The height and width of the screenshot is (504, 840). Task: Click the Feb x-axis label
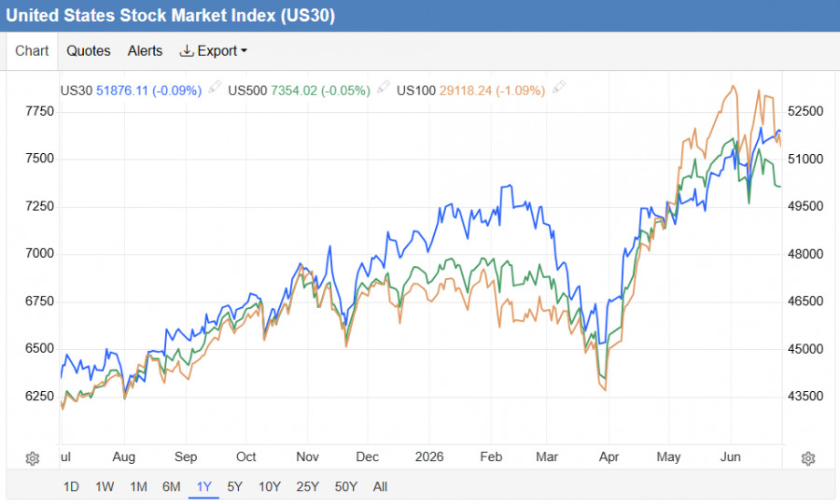(x=491, y=457)
